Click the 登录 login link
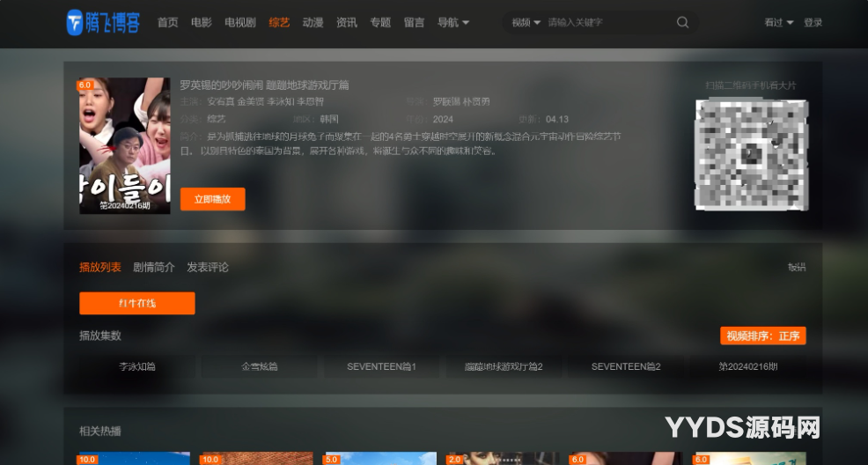The height and width of the screenshot is (465, 868). (813, 23)
